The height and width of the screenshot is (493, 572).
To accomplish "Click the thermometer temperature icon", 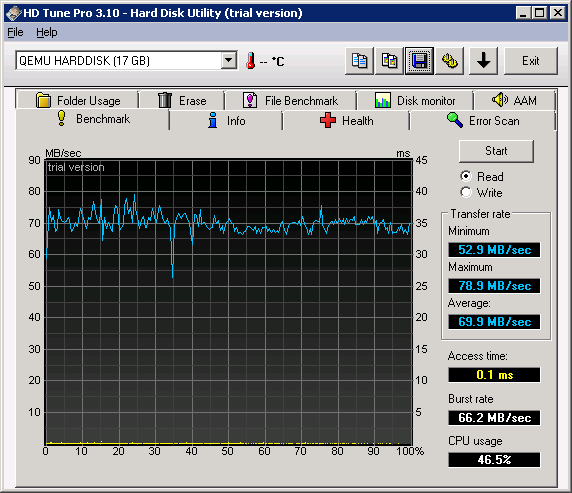I will (250, 61).
